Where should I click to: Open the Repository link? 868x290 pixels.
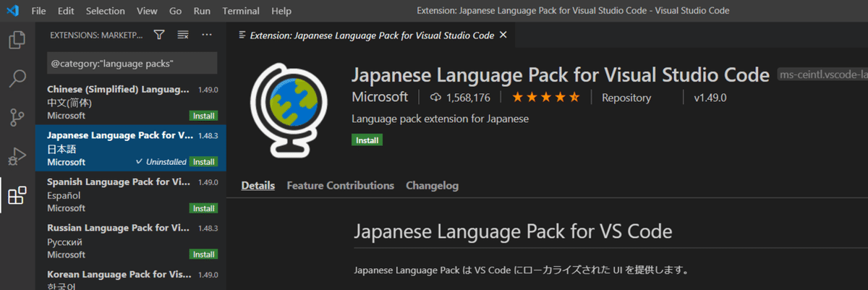pyautogui.click(x=626, y=98)
